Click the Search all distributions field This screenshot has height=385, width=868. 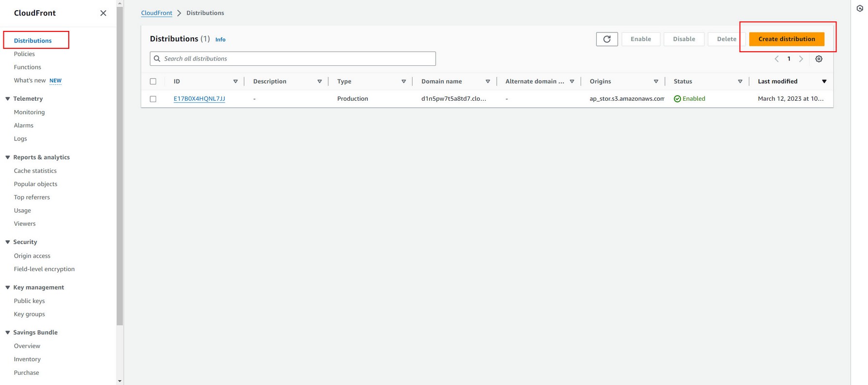point(293,59)
